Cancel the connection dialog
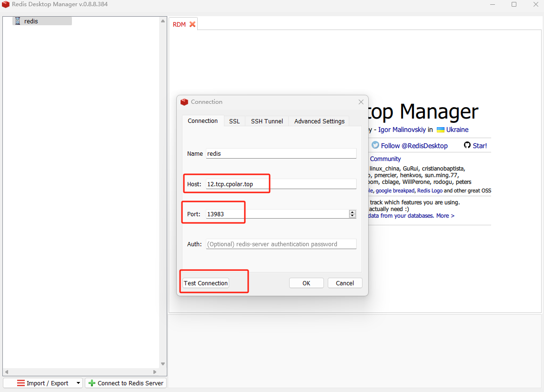Image resolution: width=544 pixels, height=392 pixels. (345, 283)
